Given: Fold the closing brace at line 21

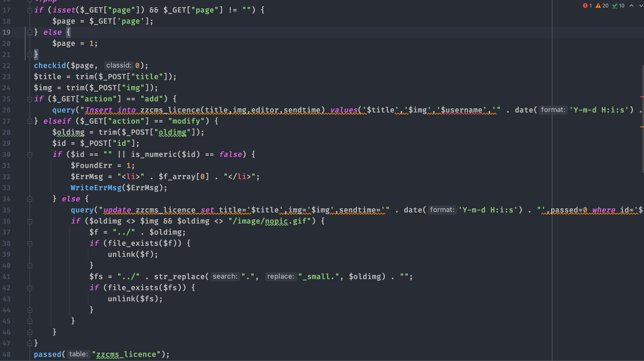Looking at the screenshot, I should point(30,54).
